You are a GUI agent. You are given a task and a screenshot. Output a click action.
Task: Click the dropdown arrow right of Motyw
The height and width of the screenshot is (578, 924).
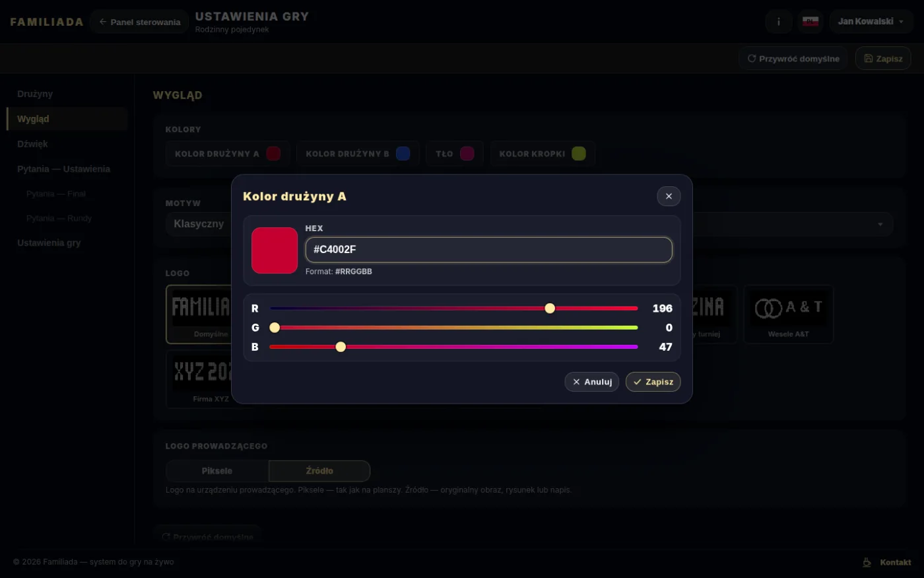pos(880,225)
